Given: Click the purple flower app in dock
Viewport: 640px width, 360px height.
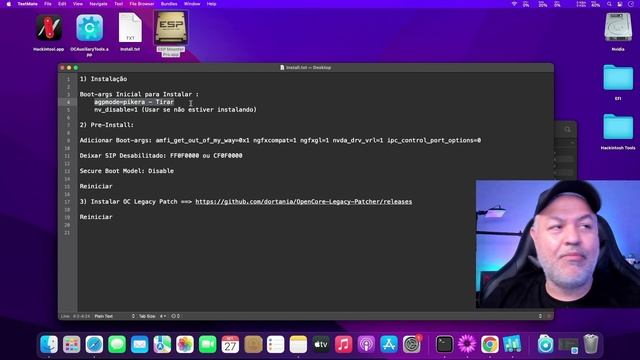Looking at the screenshot, I should 467,344.
